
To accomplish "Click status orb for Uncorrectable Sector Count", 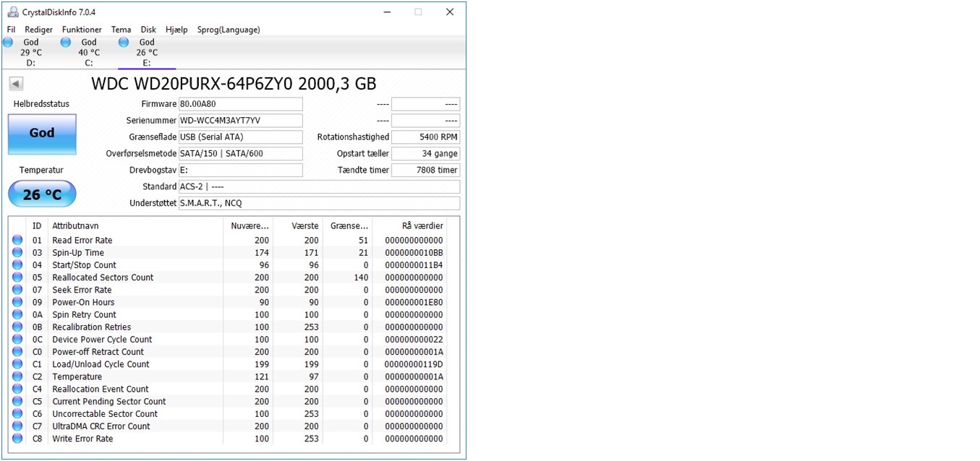I will (17, 413).
